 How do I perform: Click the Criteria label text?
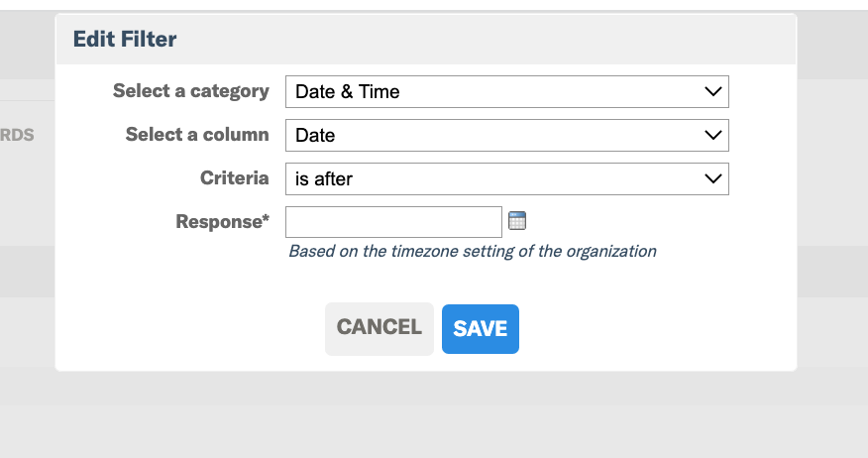tap(235, 177)
